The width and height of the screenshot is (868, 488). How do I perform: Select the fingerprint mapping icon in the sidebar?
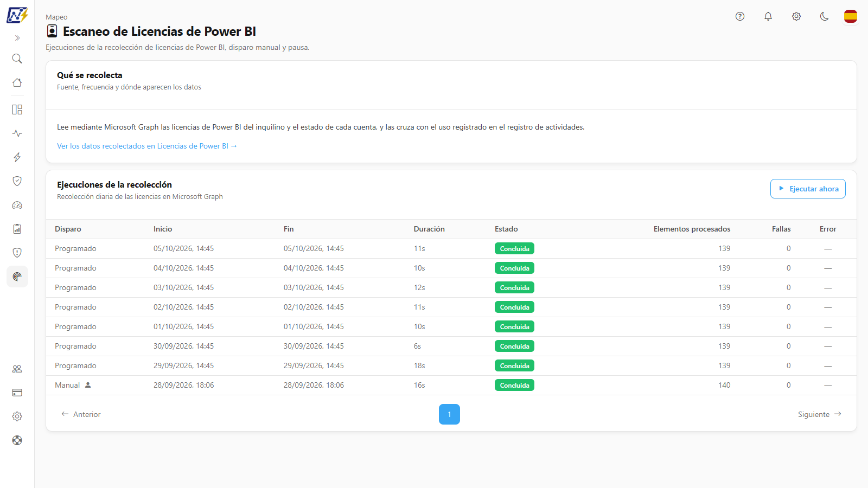[x=17, y=277]
